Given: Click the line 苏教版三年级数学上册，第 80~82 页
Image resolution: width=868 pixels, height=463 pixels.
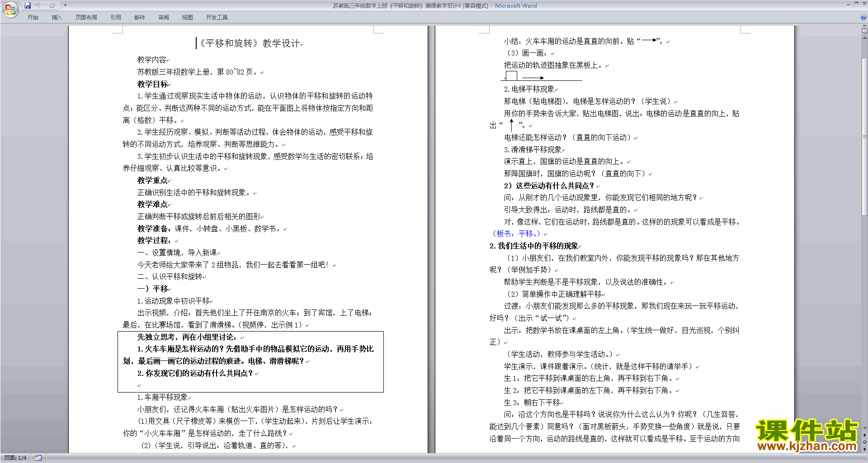Looking at the screenshot, I should pyautogui.click(x=198, y=72).
